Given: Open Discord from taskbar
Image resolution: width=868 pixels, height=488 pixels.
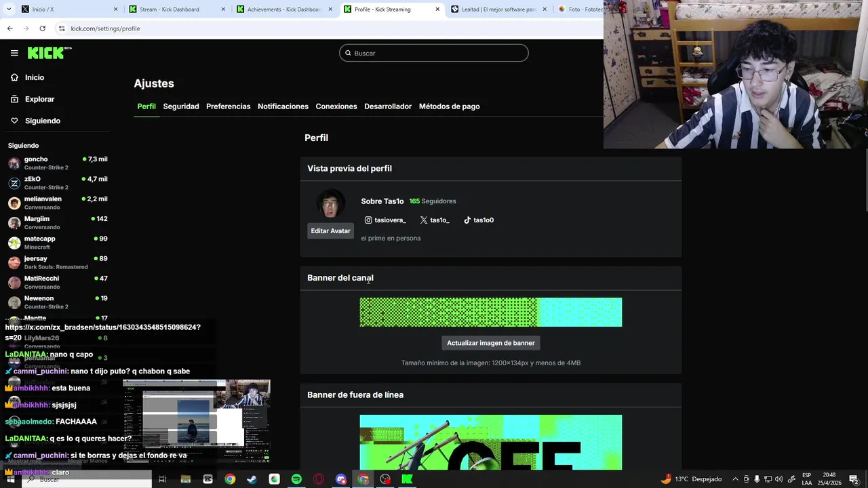Looking at the screenshot, I should tap(341, 479).
